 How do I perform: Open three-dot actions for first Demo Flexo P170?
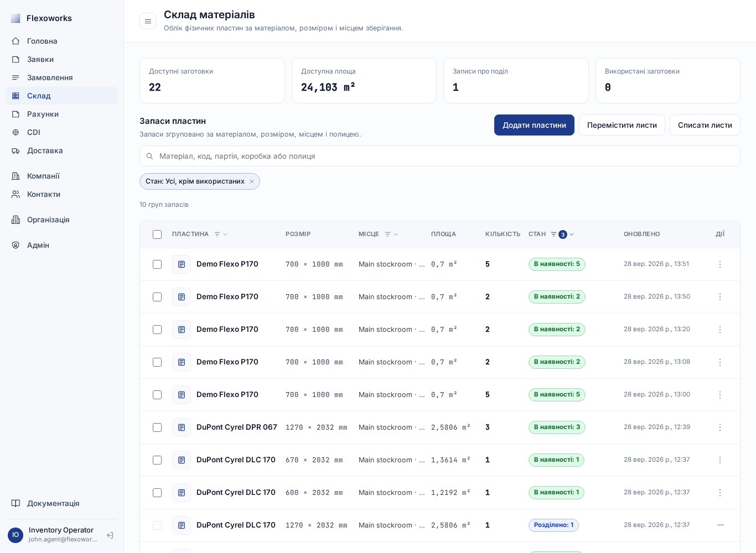[x=719, y=264]
